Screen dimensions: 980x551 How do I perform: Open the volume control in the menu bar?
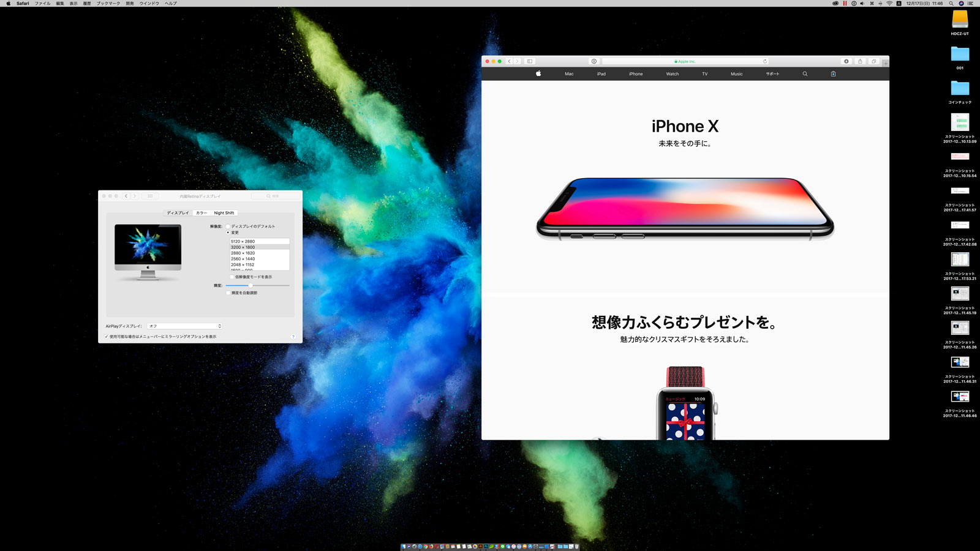click(862, 3)
